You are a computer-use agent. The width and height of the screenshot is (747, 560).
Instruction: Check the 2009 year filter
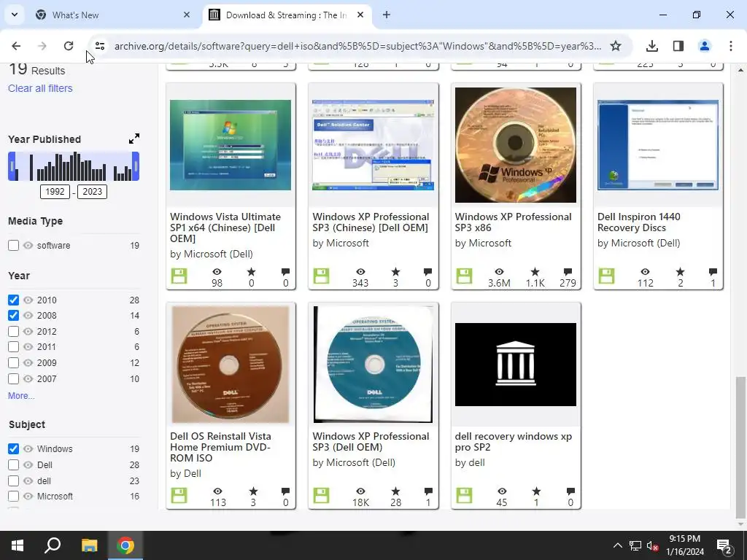click(13, 363)
